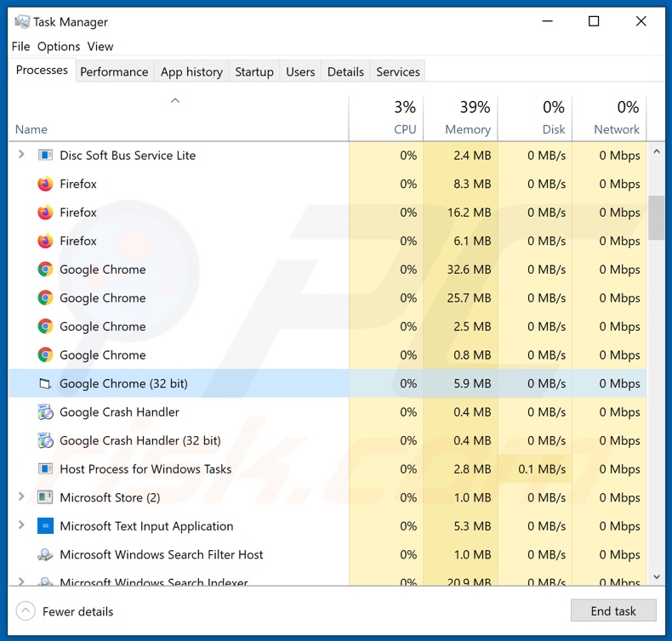The height and width of the screenshot is (641, 672).
Task: Click the 0.1 MB/s disk value
Action: (542, 469)
